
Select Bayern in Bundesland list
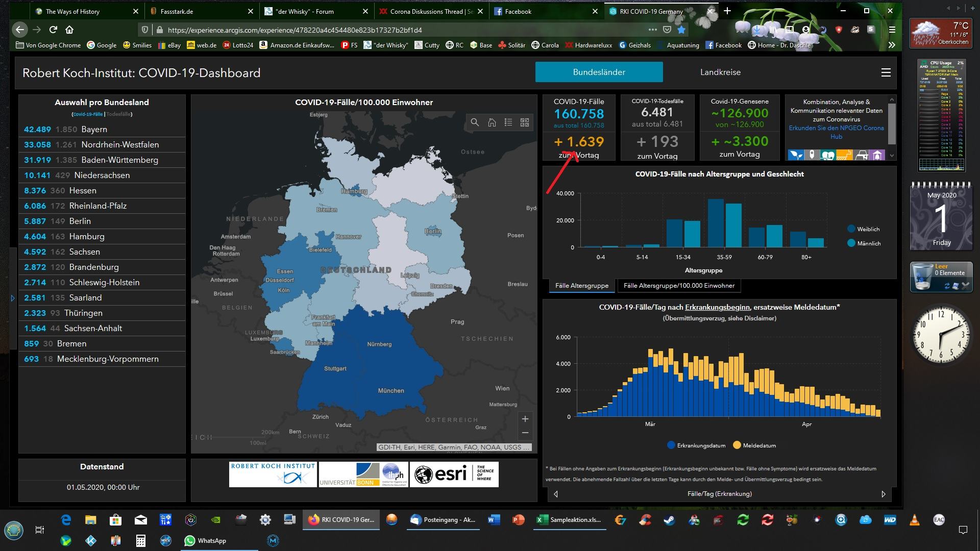pos(102,130)
